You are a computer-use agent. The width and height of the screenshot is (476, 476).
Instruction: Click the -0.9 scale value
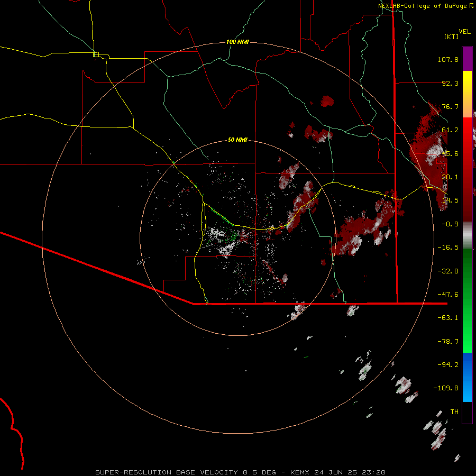(450, 224)
